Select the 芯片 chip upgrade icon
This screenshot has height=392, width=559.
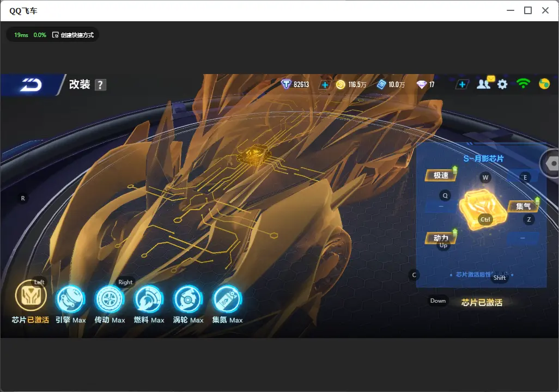coord(31,296)
